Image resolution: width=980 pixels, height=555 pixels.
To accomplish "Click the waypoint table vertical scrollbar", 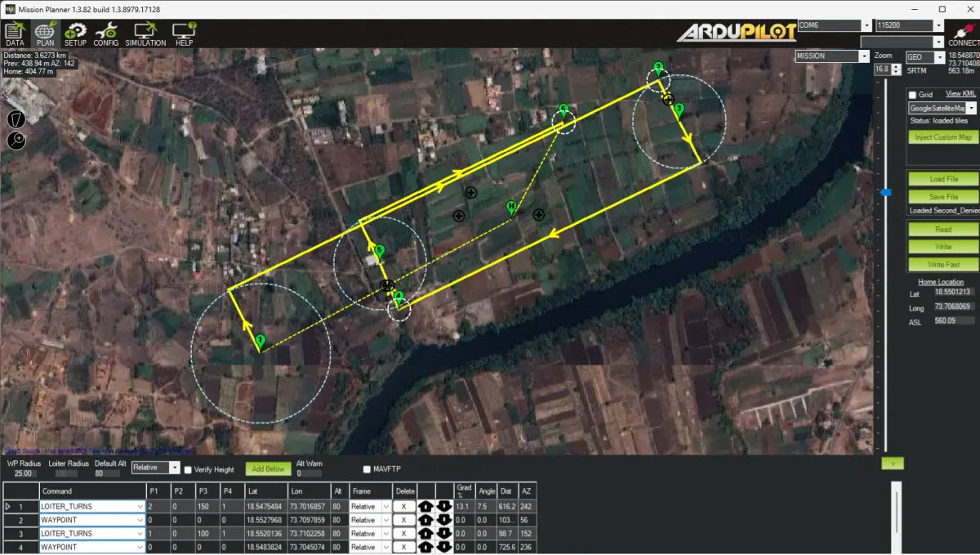I will coord(895,519).
